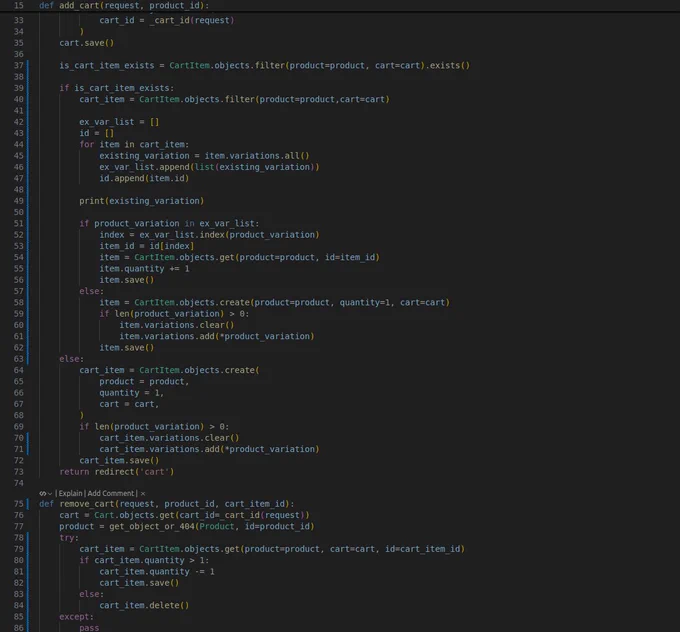Image resolution: width=680 pixels, height=632 pixels.
Task: Click 'if product_variation in ex_var_list:' line
Action: click(169, 223)
